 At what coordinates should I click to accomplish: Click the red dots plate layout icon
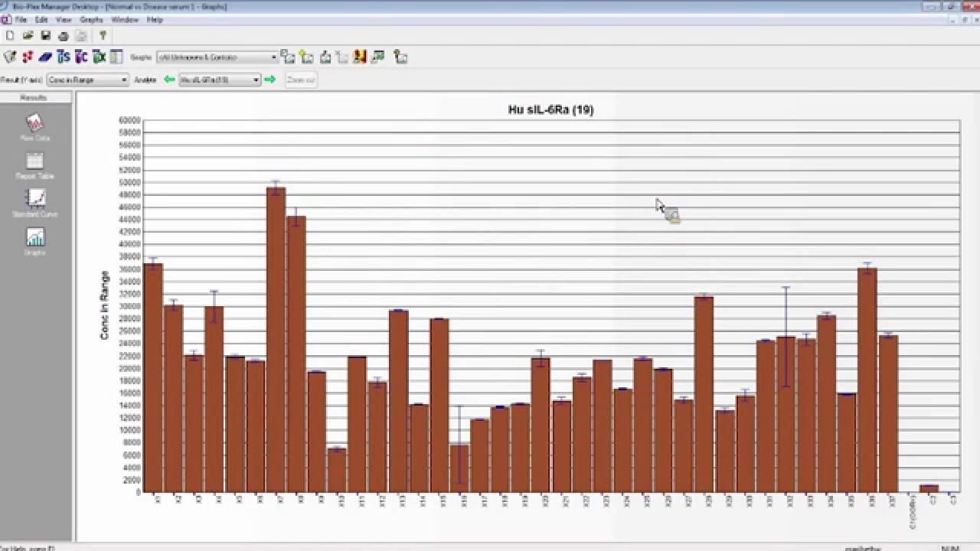click(28, 57)
